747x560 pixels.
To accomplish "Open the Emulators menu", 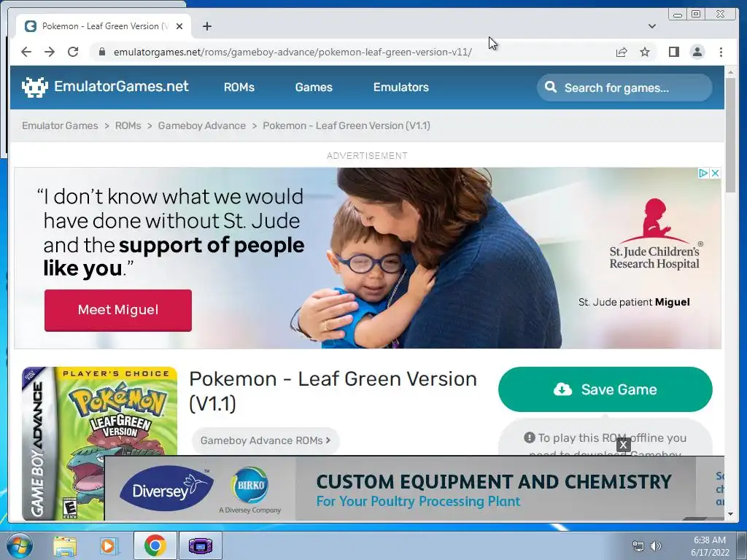I will tap(401, 87).
